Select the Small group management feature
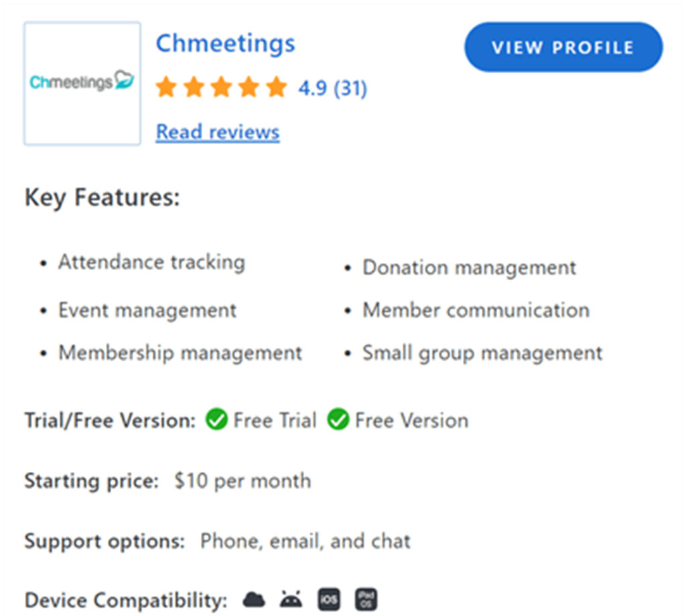 pos(482,353)
